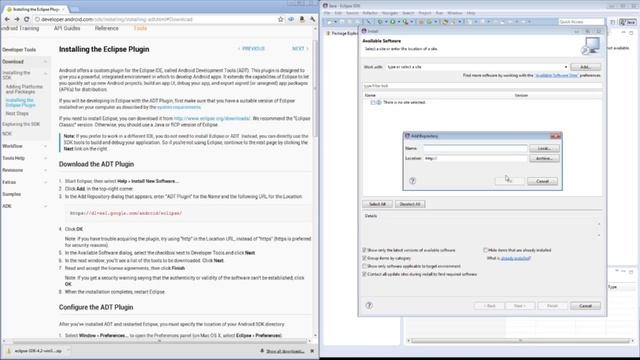The width and height of the screenshot is (640, 360).
Task: Click the Eclipse Debug toolbar icon
Action: point(380,22)
